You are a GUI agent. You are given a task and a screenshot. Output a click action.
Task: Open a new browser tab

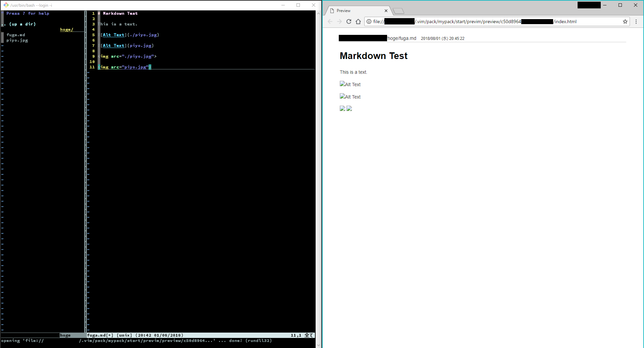click(398, 10)
